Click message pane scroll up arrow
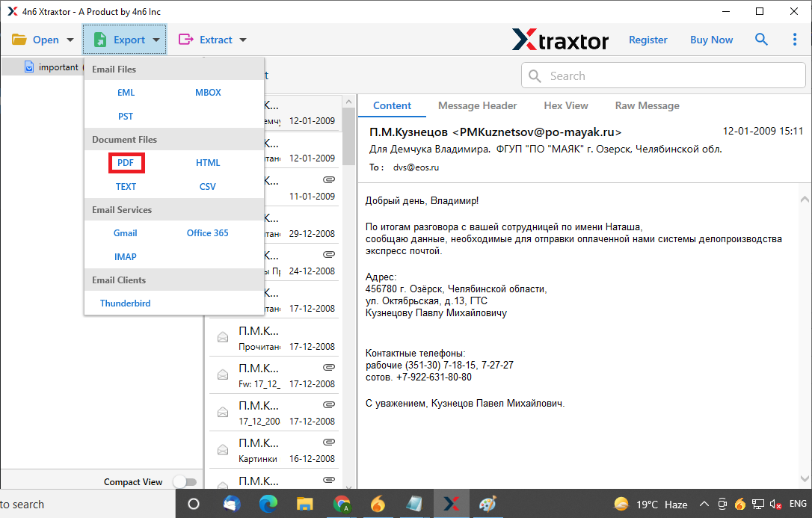The image size is (812, 518). (805, 200)
